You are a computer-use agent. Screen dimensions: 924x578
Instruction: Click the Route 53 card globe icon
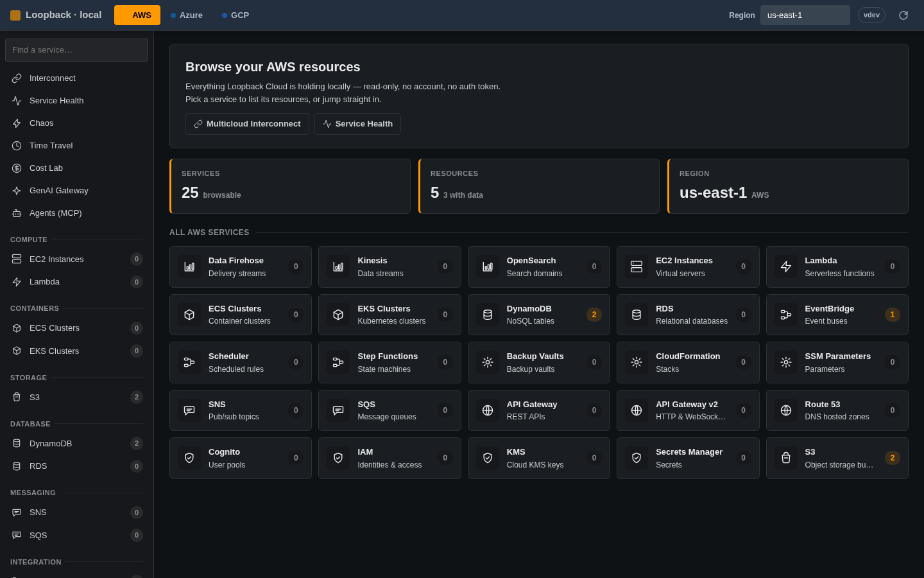coord(786,410)
